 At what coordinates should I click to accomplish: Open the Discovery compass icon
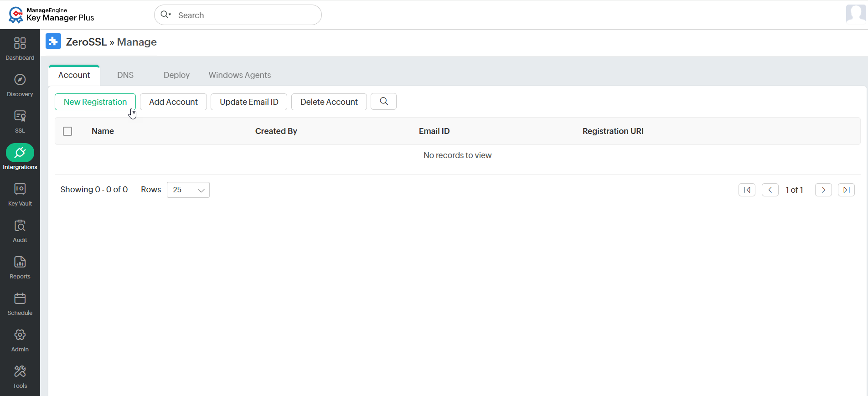[20, 80]
